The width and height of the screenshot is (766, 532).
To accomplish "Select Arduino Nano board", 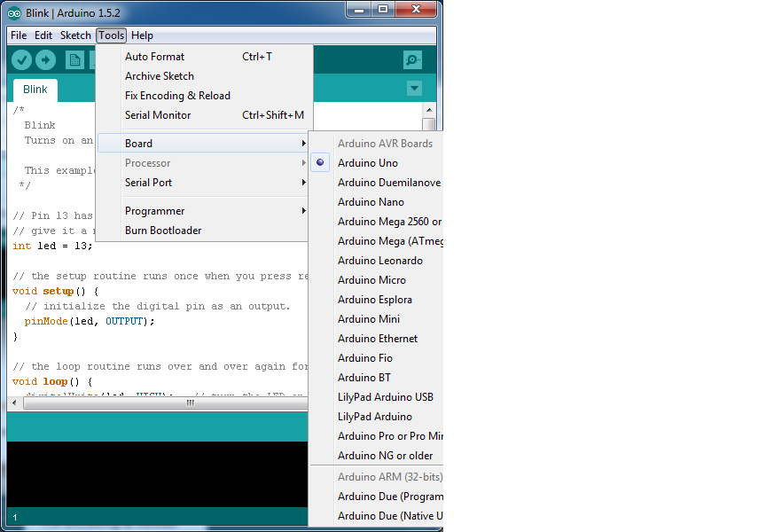I will [x=377, y=202].
